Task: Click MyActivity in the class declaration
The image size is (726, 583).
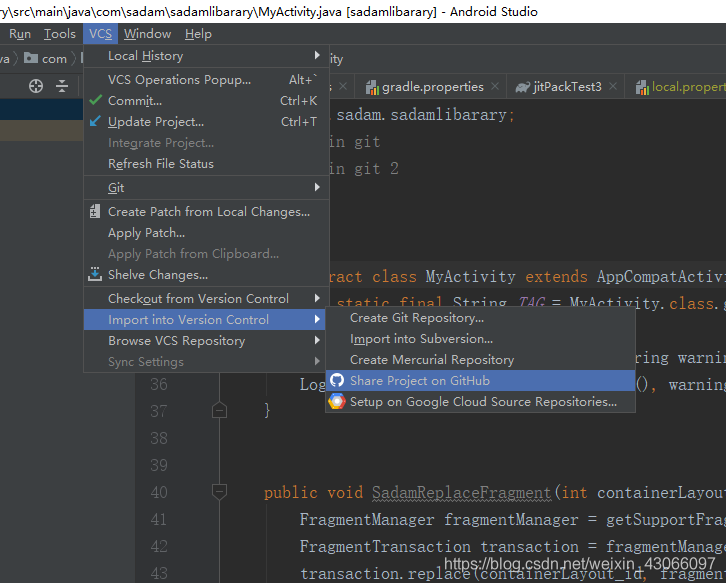Action: click(470, 276)
